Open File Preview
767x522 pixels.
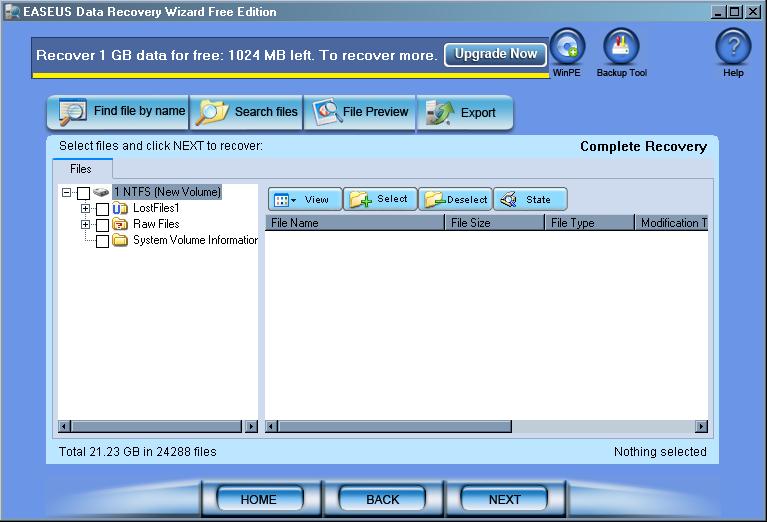tap(360, 112)
